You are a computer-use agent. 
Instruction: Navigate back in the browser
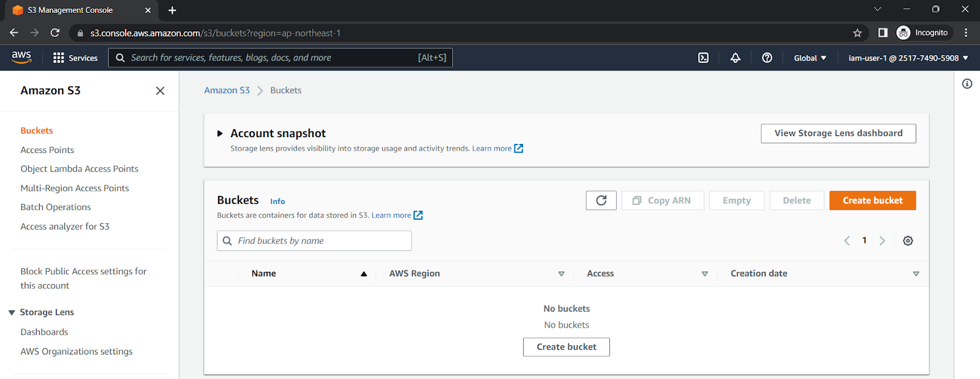pyautogui.click(x=14, y=33)
